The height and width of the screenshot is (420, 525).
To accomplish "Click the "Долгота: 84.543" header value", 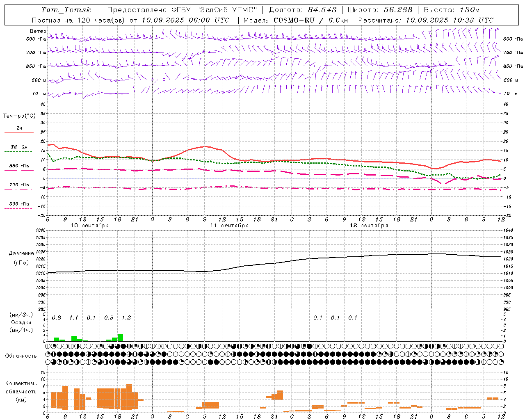I will coord(303,10).
